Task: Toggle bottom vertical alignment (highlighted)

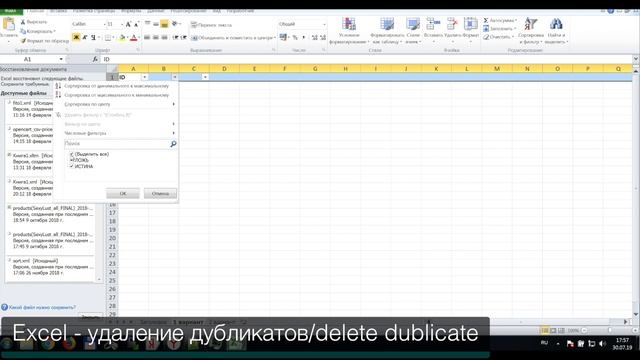Action: (164, 24)
